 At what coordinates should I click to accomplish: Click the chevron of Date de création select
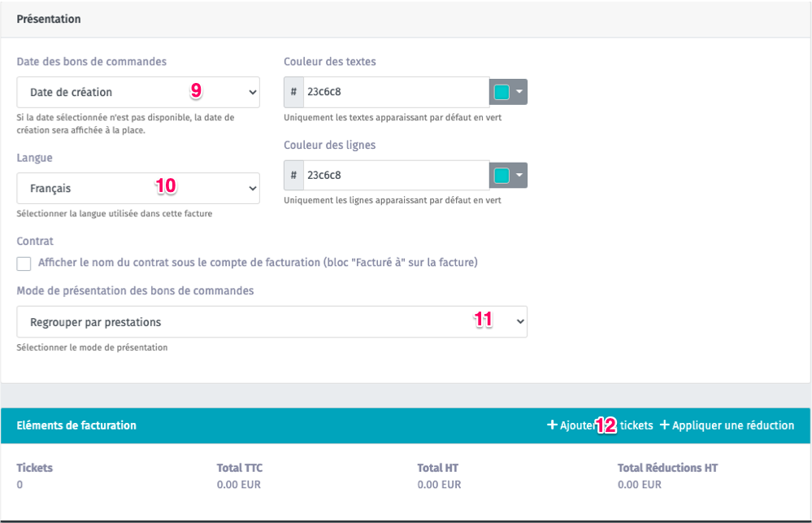250,92
